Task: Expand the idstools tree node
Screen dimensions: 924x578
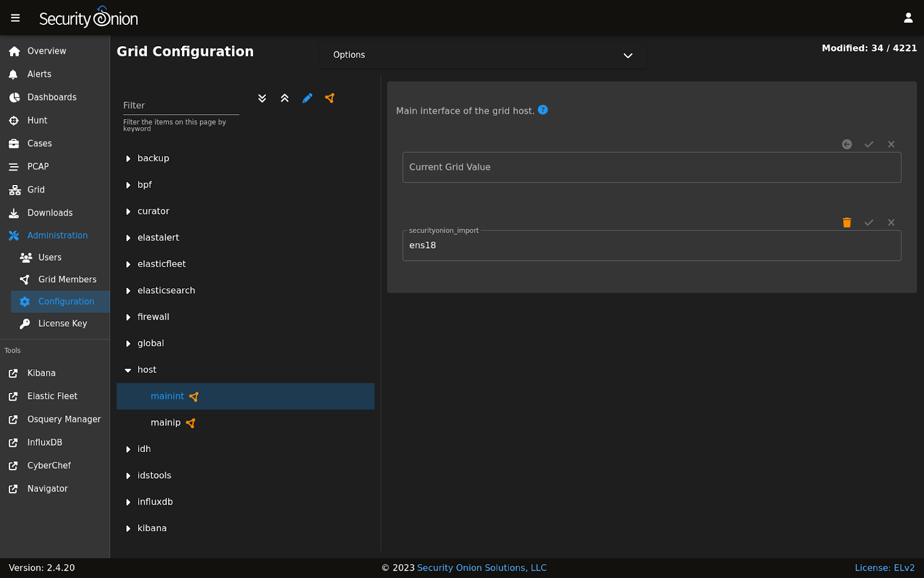Action: pos(128,476)
